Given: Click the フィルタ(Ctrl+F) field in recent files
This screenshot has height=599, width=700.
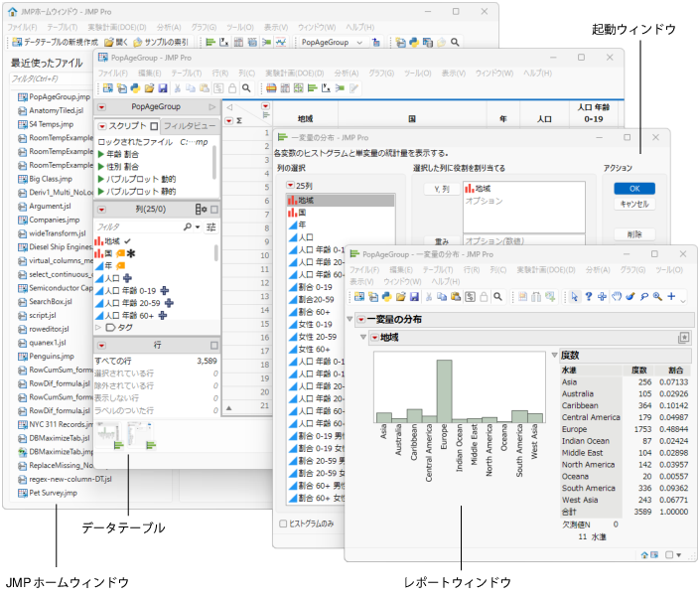Looking at the screenshot, I should tap(51, 78).
